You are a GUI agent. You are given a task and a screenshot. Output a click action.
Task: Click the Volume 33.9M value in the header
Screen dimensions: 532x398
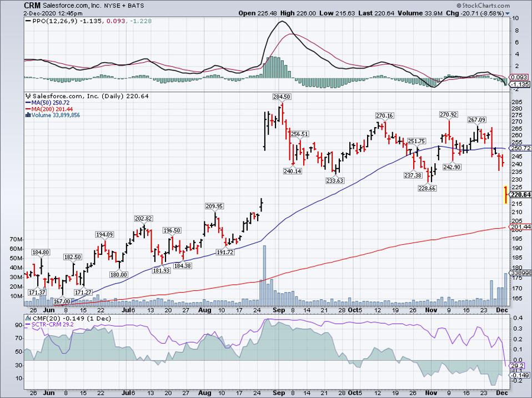(x=420, y=13)
